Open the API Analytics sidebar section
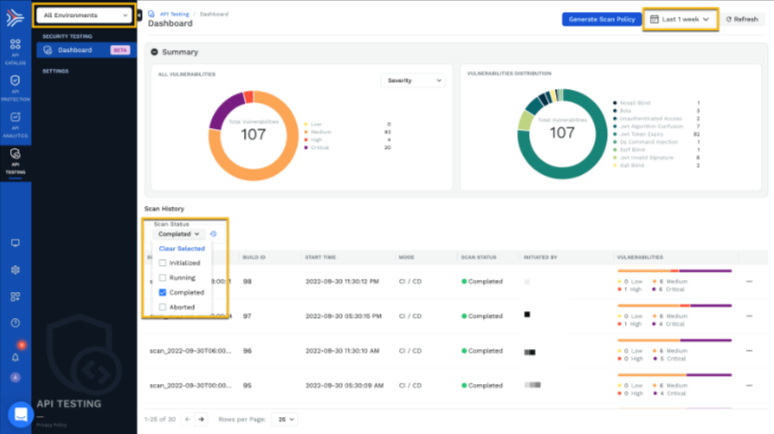 [15, 120]
